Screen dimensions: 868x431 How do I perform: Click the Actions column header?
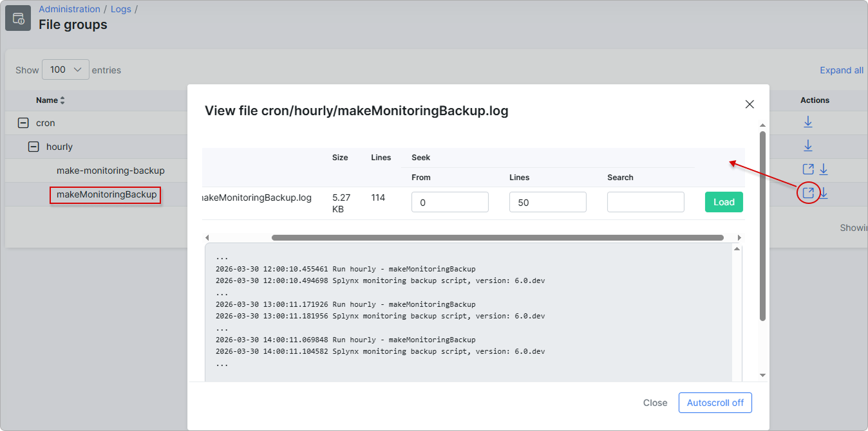click(x=815, y=100)
